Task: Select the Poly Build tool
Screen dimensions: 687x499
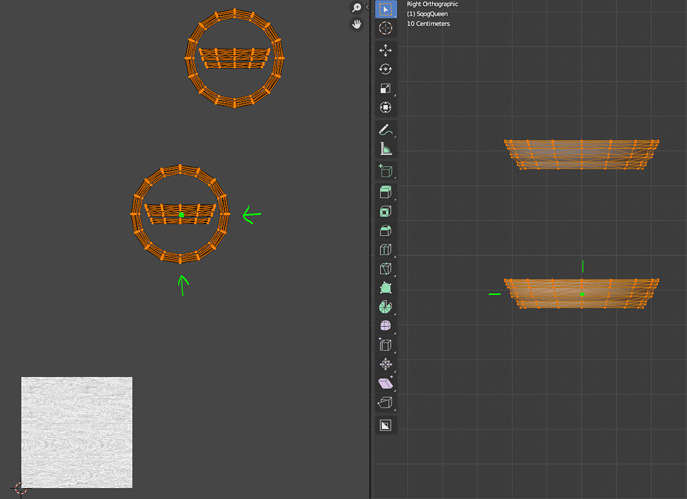Action: 386,288
